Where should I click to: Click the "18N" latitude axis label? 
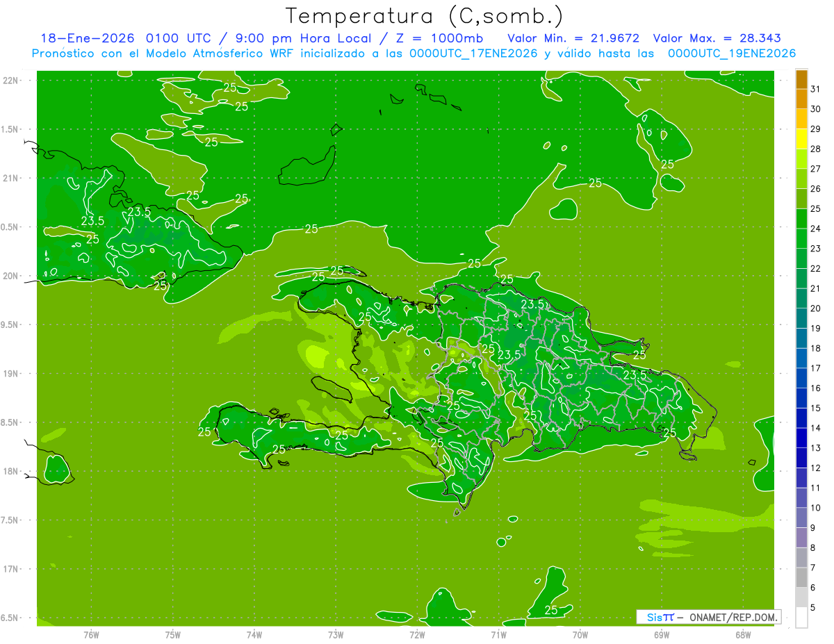click(11, 471)
